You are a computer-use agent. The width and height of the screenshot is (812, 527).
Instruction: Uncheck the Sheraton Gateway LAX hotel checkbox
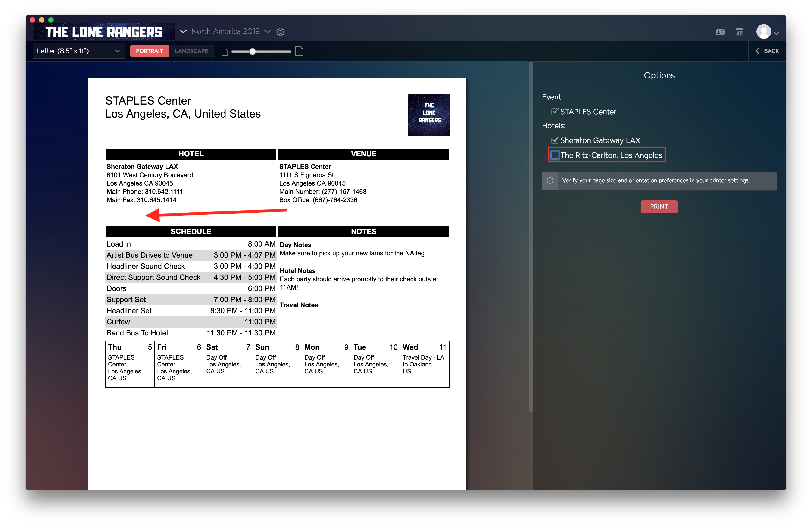point(555,140)
